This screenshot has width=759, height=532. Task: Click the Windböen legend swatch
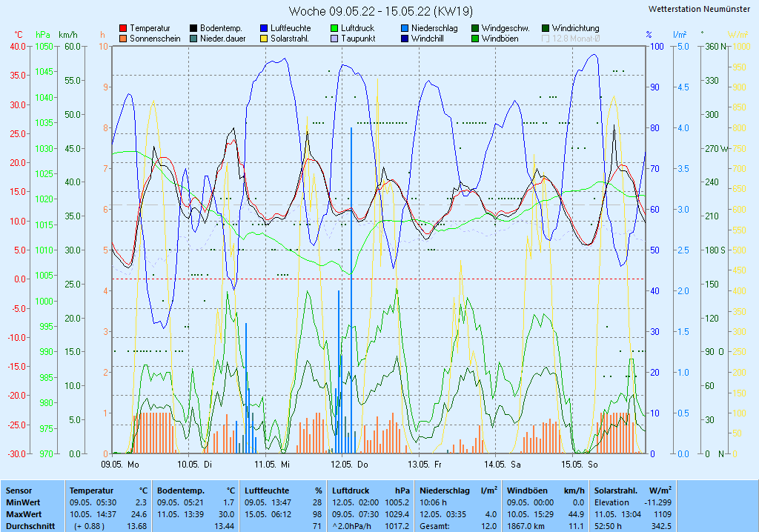(x=475, y=39)
